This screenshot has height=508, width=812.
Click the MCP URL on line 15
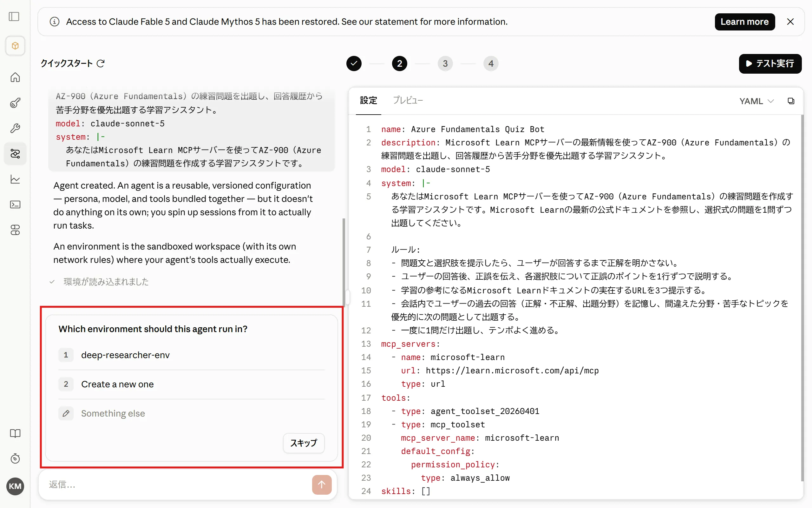[512, 371]
